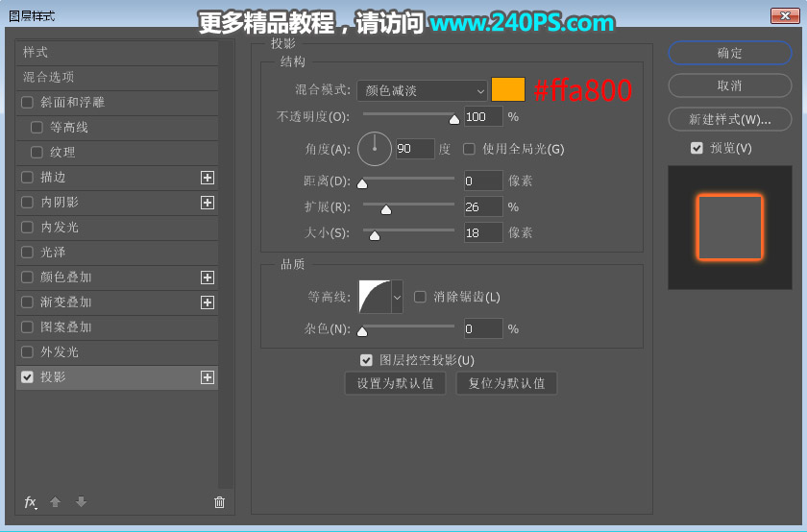Uncheck 图层挖空投影 option
The width and height of the screenshot is (807, 532).
pyautogui.click(x=366, y=360)
